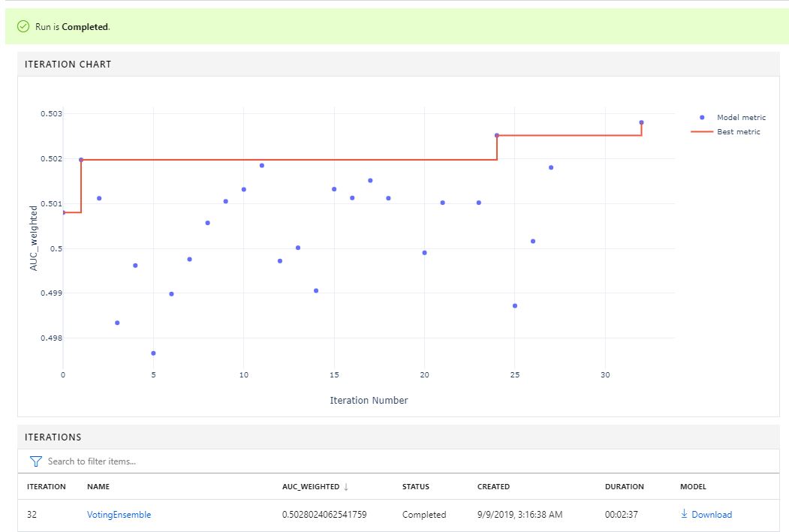This screenshot has width=789, height=532.
Task: Select the data point at iteration 14
Action: pyautogui.click(x=316, y=290)
